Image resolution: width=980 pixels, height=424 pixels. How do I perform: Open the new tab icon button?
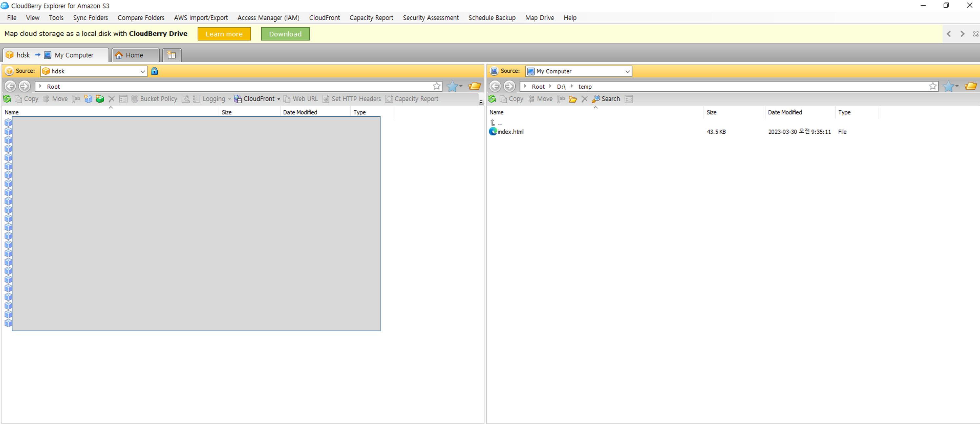click(171, 55)
